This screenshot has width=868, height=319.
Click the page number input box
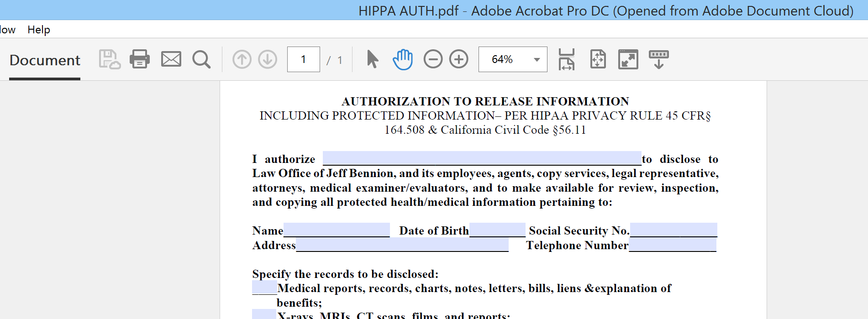tap(303, 59)
